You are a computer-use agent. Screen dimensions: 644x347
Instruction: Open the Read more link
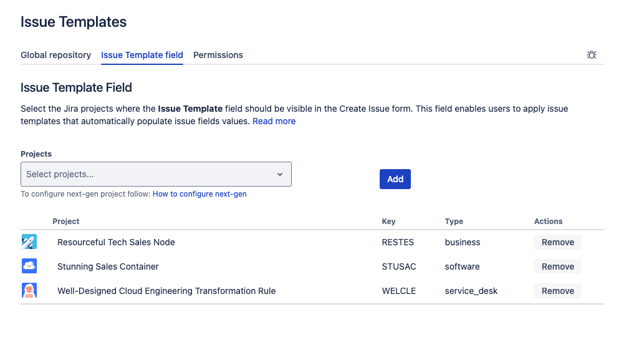point(274,121)
